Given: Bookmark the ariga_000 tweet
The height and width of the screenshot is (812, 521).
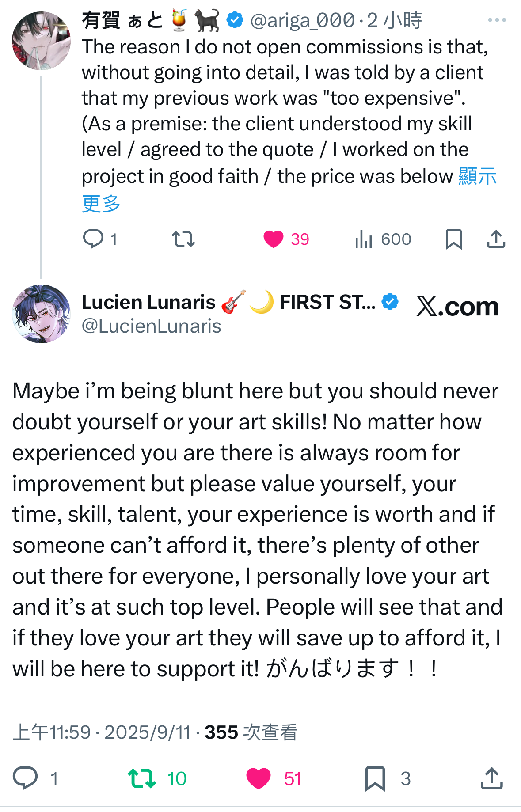Looking at the screenshot, I should (453, 239).
